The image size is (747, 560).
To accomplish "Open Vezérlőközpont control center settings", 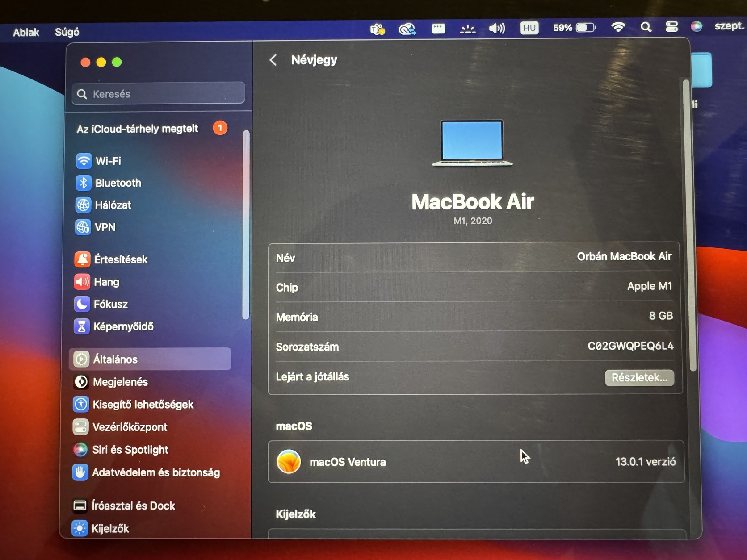I will tap(120, 427).
